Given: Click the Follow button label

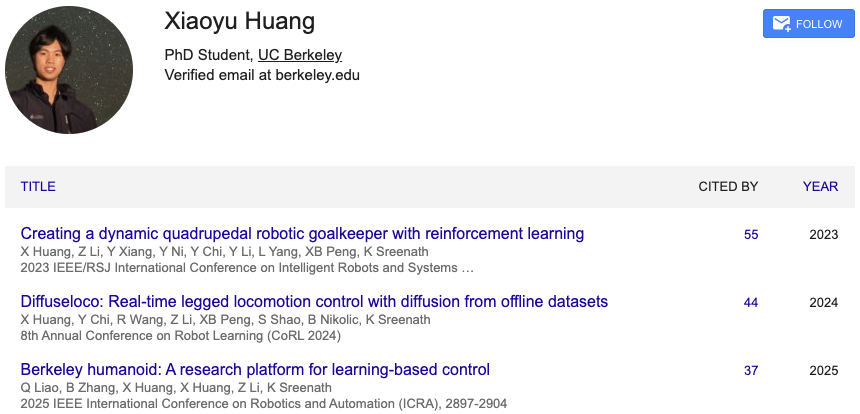Looking at the screenshot, I should tap(819, 24).
